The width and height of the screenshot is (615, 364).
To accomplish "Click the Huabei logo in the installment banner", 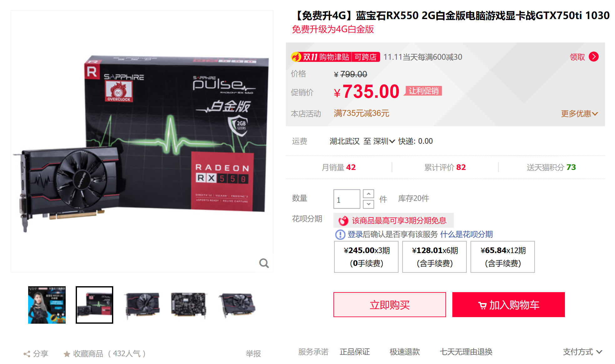I will (x=343, y=221).
